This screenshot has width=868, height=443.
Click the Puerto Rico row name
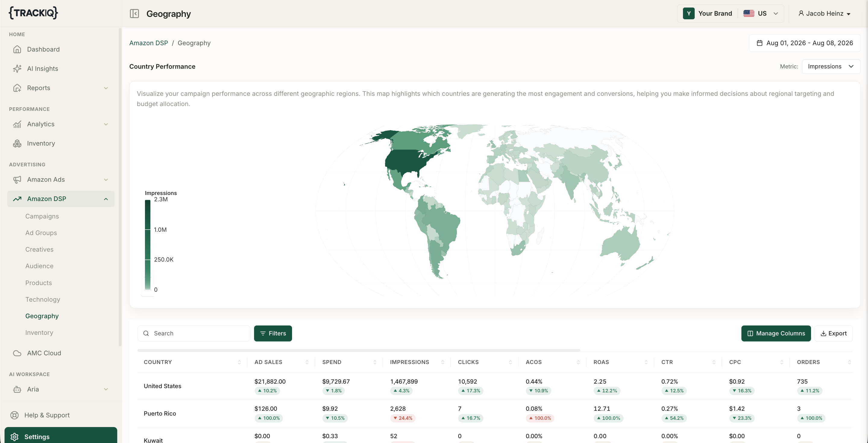(x=160, y=413)
